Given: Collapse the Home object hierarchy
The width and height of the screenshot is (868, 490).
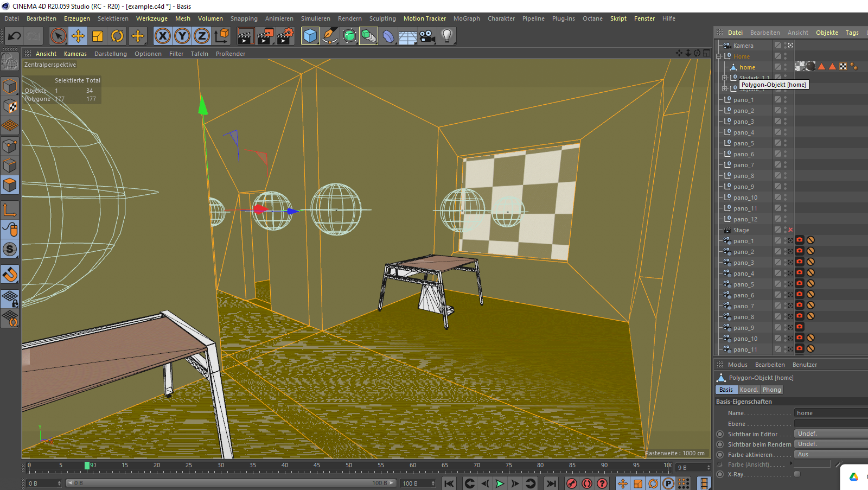Looking at the screenshot, I should (719, 56).
